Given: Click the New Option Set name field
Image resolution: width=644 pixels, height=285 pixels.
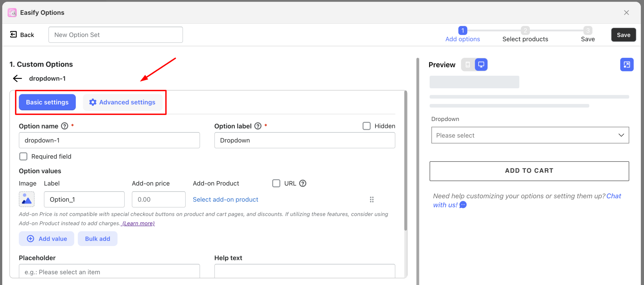Looking at the screenshot, I should click(115, 35).
